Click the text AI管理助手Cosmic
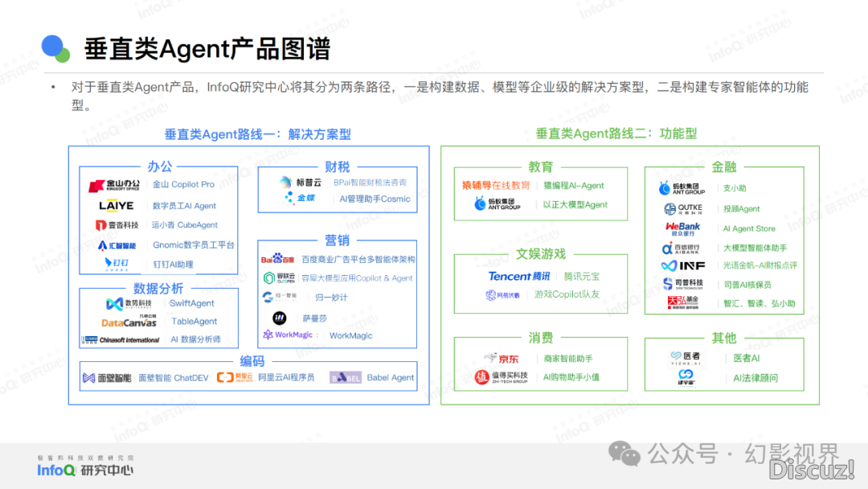Image resolution: width=868 pixels, height=489 pixels. [375, 199]
